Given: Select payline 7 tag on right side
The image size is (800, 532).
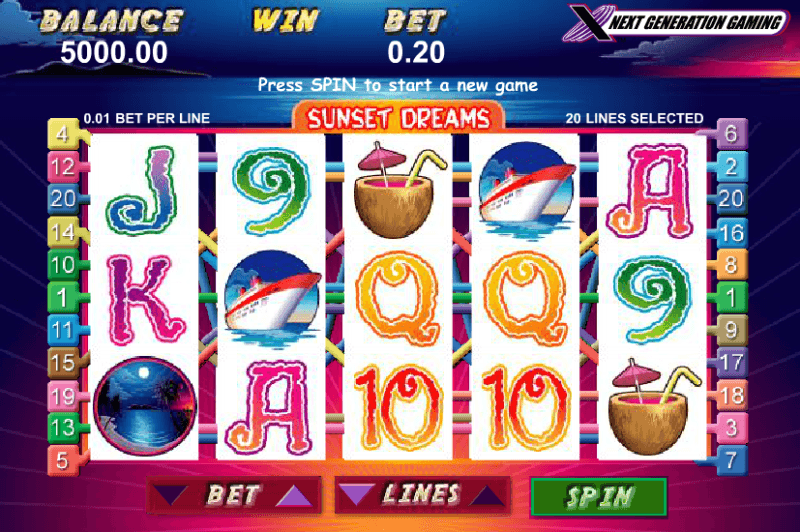Looking at the screenshot, I should coord(731,460).
